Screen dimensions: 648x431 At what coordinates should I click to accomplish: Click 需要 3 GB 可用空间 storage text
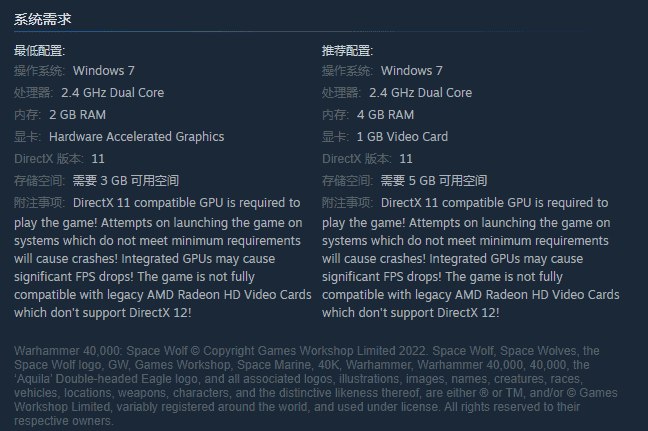click(126, 181)
